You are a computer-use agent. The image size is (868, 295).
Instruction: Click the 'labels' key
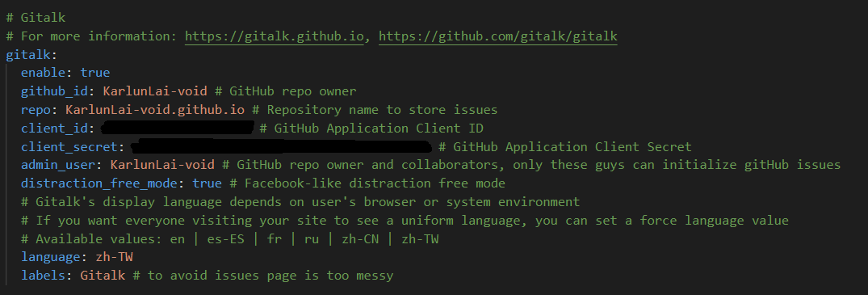[x=47, y=275]
